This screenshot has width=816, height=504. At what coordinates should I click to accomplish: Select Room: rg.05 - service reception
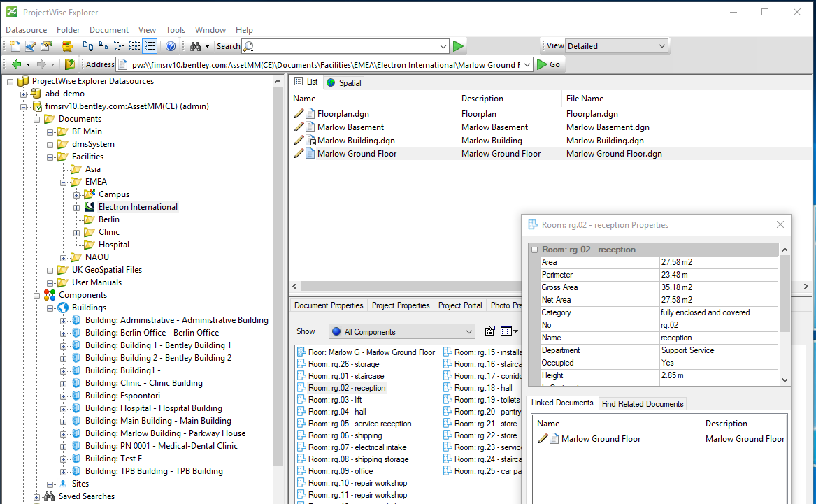359,424
